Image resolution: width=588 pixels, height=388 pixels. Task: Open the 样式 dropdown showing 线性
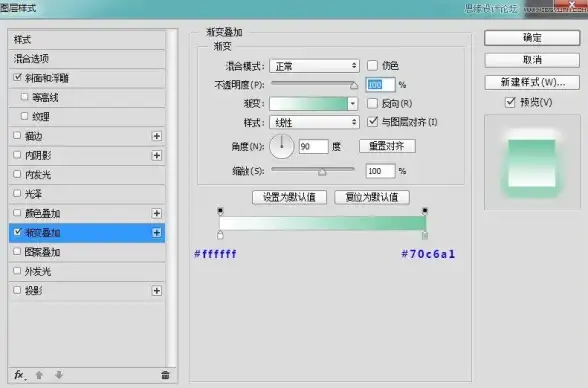pos(314,122)
